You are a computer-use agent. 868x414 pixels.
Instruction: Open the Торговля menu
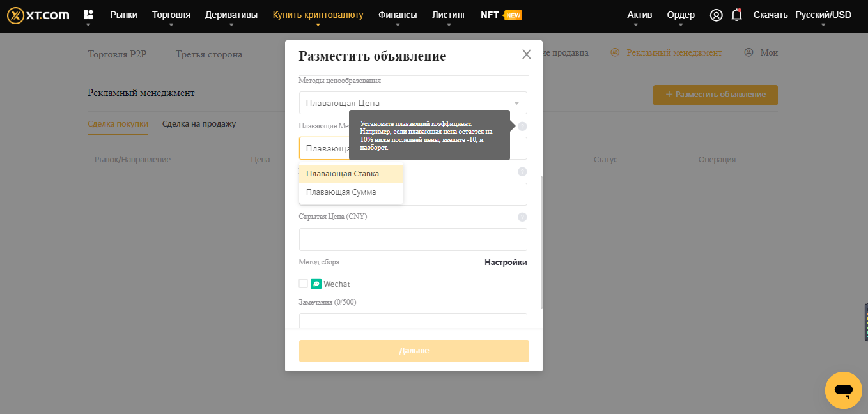pyautogui.click(x=171, y=15)
